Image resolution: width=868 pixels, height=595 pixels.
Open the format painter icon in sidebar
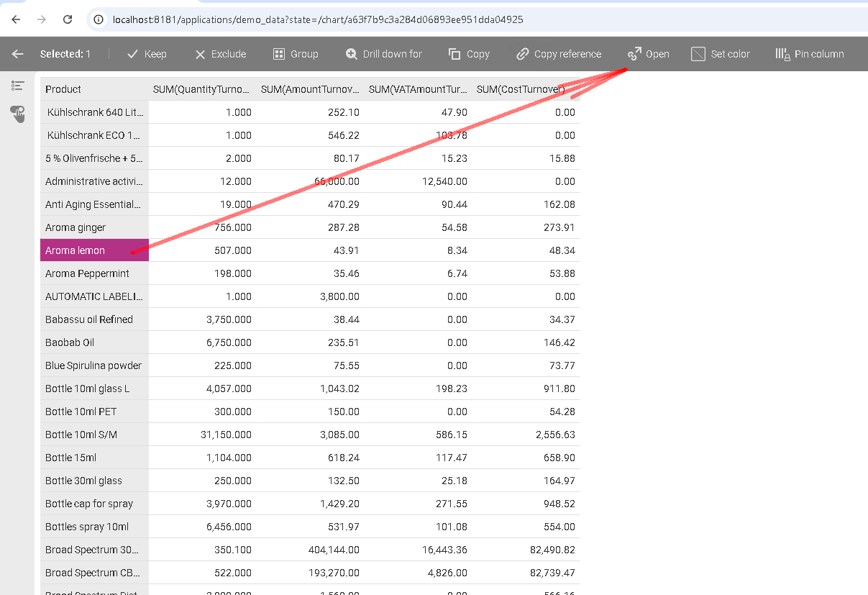(x=18, y=113)
